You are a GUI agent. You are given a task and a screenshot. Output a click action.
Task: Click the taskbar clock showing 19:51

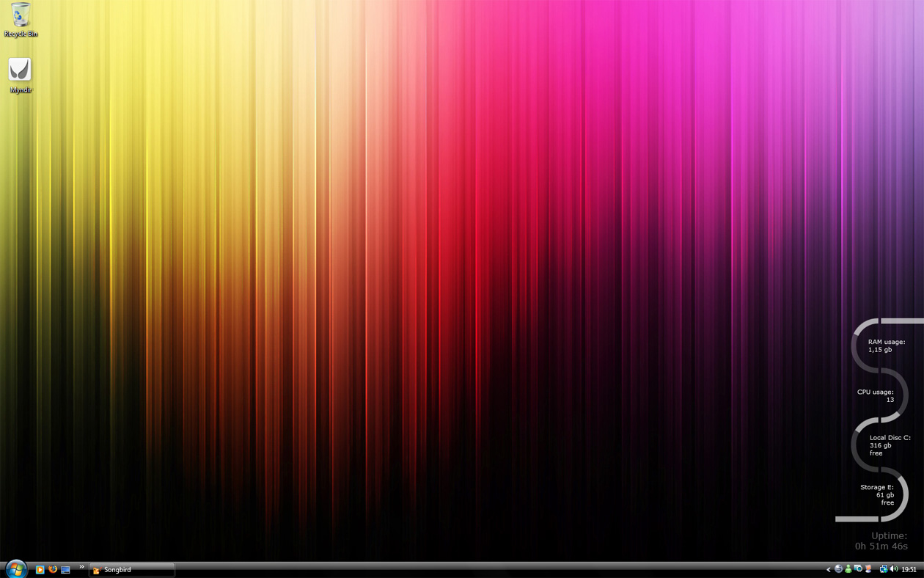pos(909,569)
